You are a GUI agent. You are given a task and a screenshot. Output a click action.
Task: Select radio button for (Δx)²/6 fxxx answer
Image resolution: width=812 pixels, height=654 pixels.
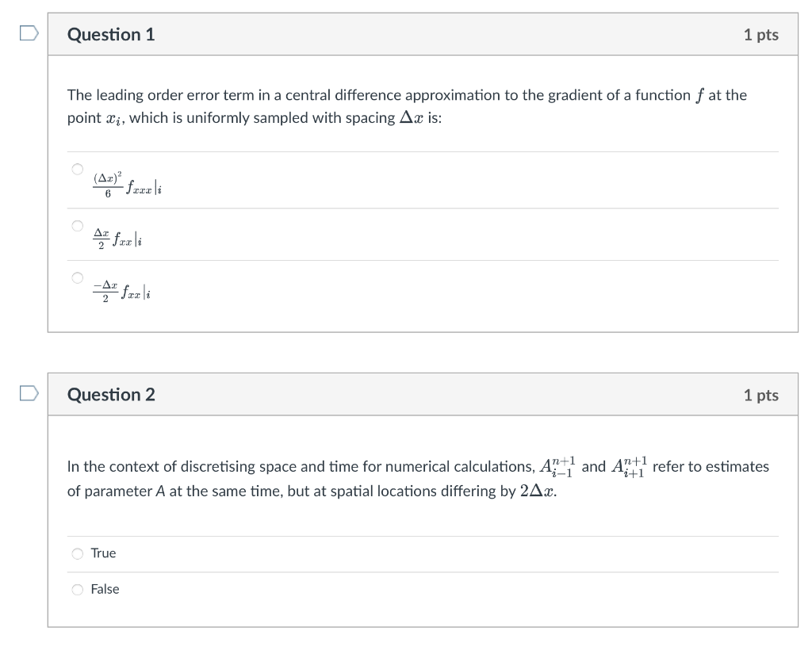[x=77, y=168]
